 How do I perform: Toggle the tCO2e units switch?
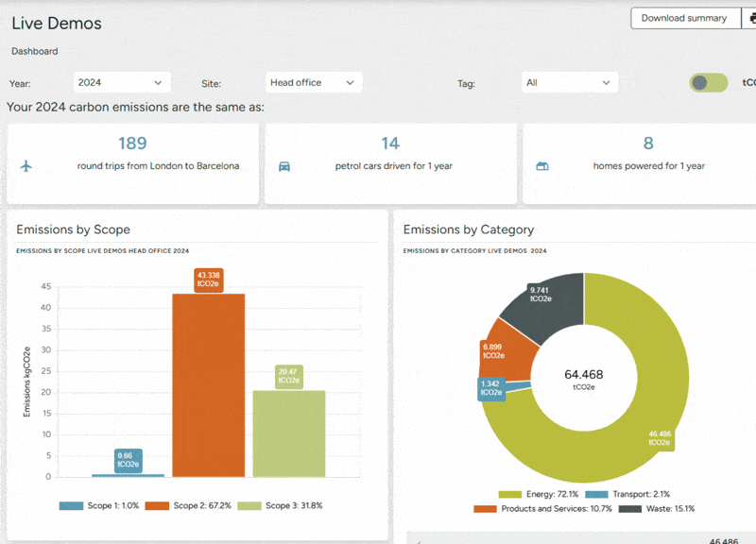tap(708, 83)
